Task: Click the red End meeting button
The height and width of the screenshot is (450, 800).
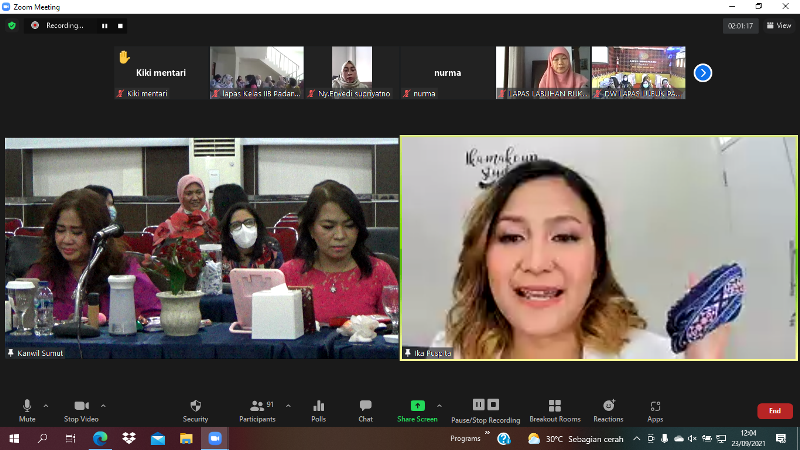Action: point(774,411)
